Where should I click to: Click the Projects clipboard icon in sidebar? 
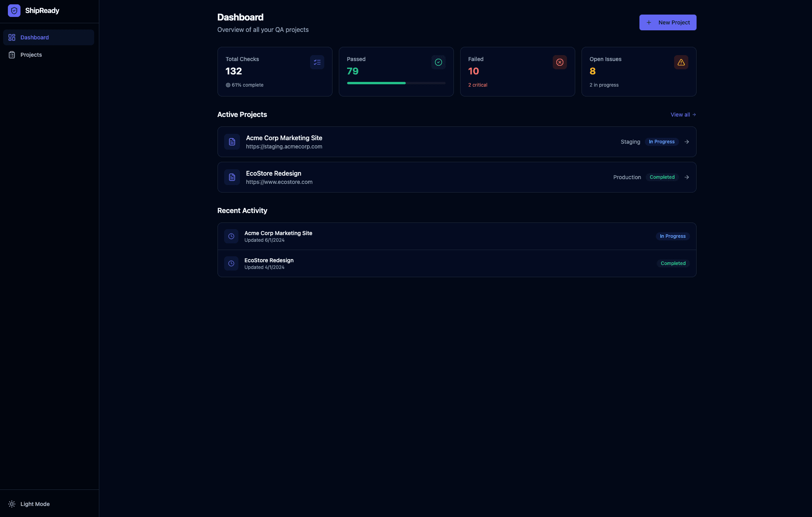pos(12,55)
